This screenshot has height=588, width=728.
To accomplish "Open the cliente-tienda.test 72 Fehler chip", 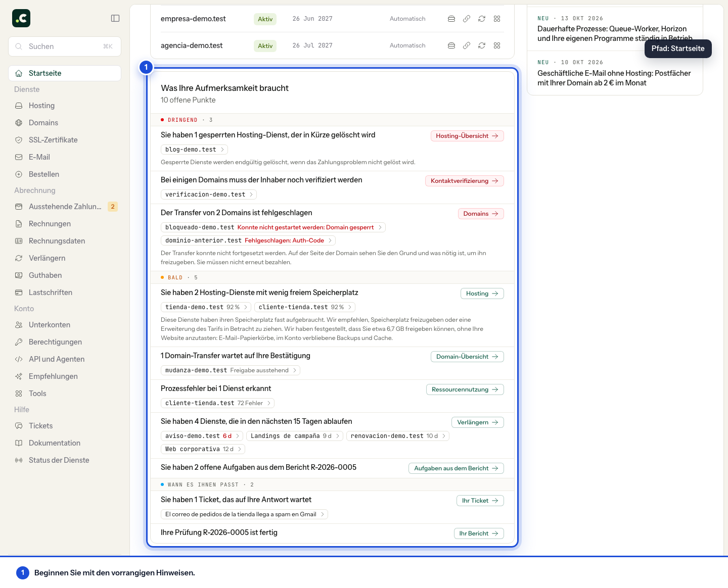I will click(218, 403).
